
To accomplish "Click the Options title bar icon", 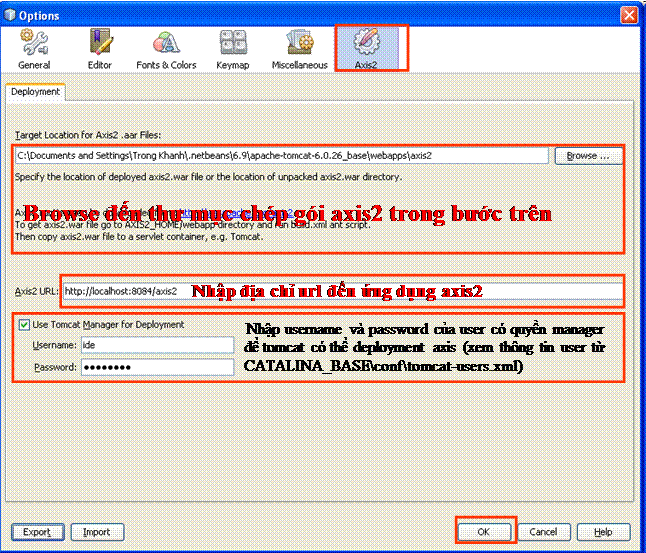I will point(10,15).
